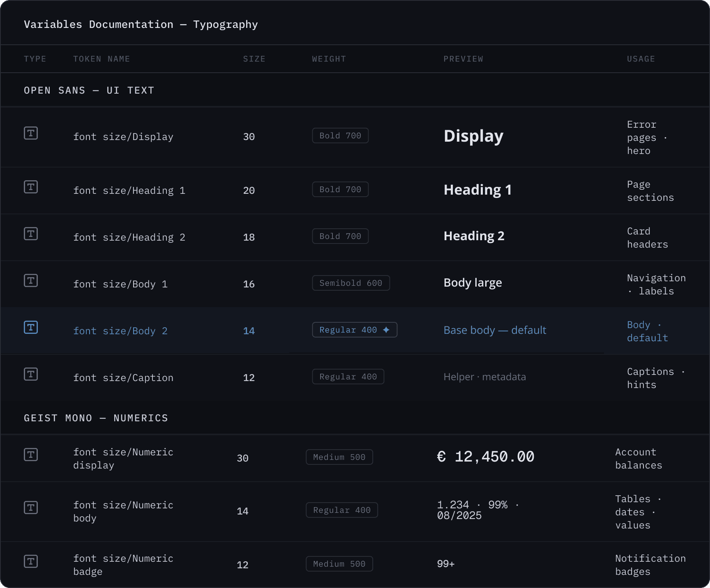
Task: Click the sparkle icon in Regular 400 badge
Action: [386, 330]
